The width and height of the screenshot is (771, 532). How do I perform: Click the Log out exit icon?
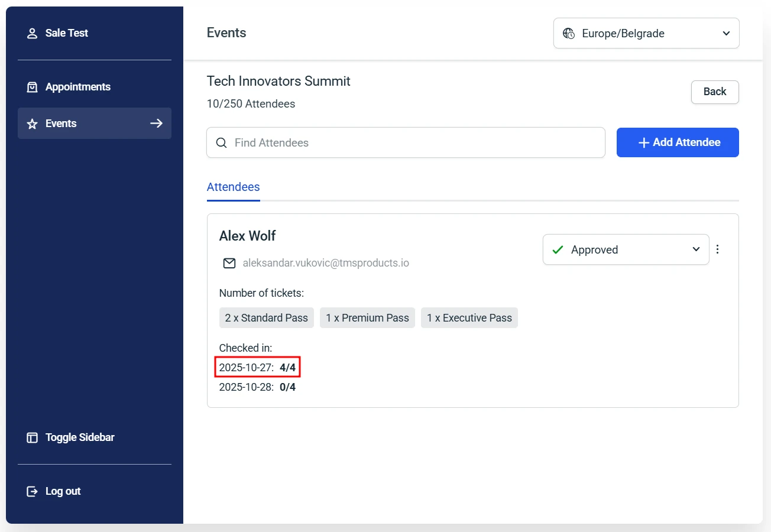click(32, 492)
